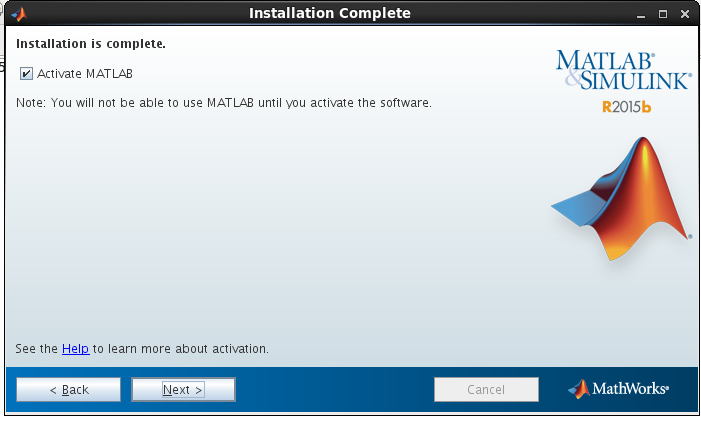701x421 pixels.
Task: Click the note about activating the software
Action: pyautogui.click(x=224, y=103)
